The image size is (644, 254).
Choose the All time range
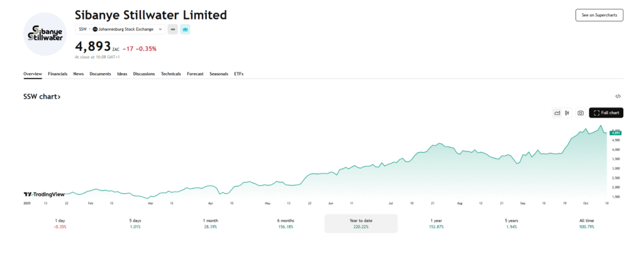tap(586, 223)
